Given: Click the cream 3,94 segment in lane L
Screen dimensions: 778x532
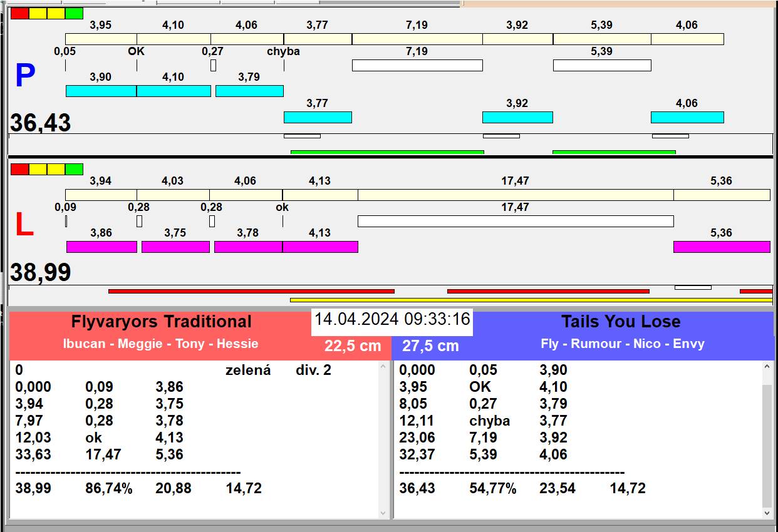Looking at the screenshot, I should click(x=101, y=195).
